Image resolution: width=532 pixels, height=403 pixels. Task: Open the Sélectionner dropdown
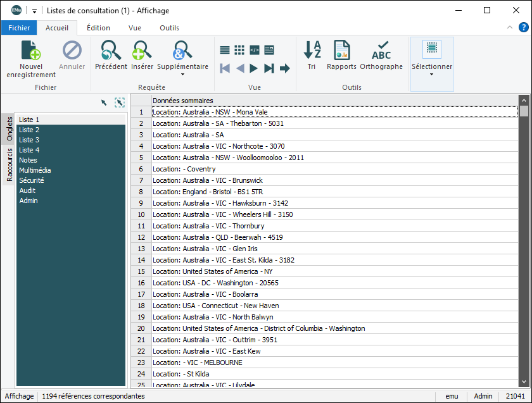click(x=432, y=74)
